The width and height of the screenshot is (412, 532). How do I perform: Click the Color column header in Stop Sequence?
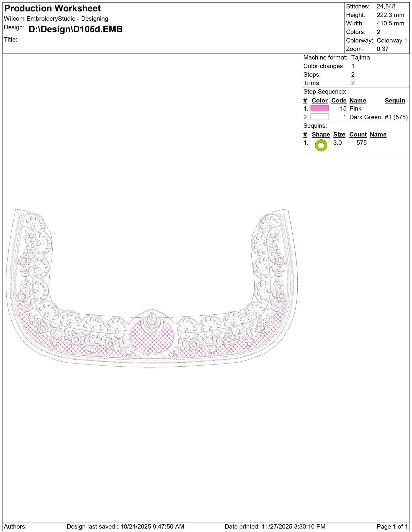click(320, 101)
